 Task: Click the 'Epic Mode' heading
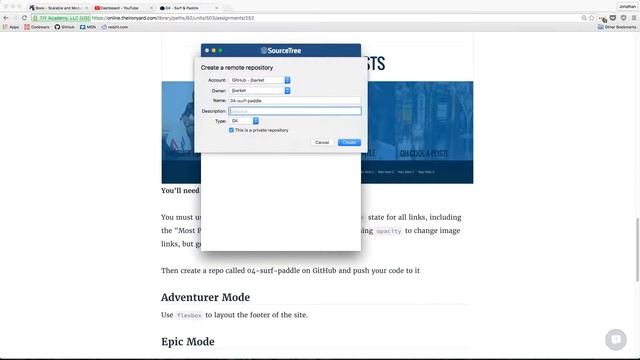point(188,342)
